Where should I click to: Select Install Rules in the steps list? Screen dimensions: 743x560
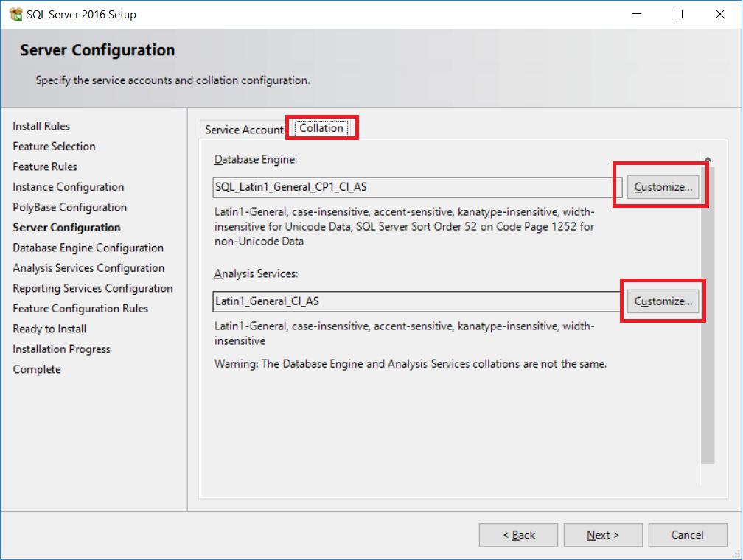point(41,126)
